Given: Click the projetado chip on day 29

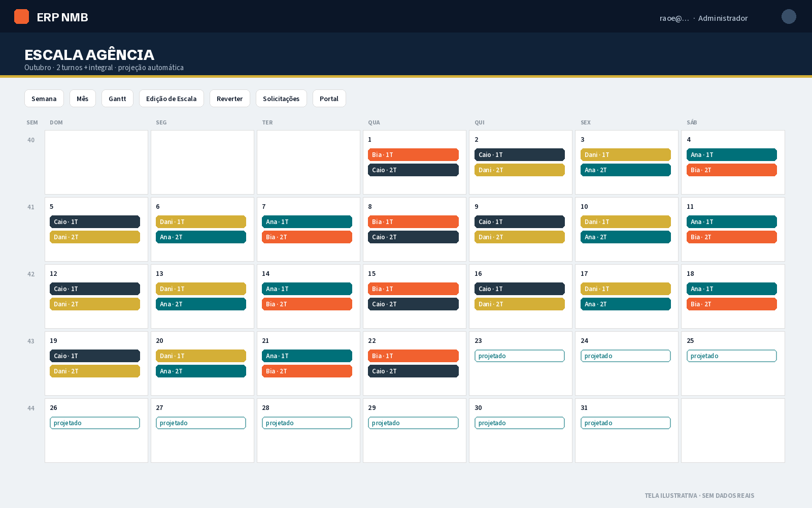Looking at the screenshot, I should pos(413,423).
